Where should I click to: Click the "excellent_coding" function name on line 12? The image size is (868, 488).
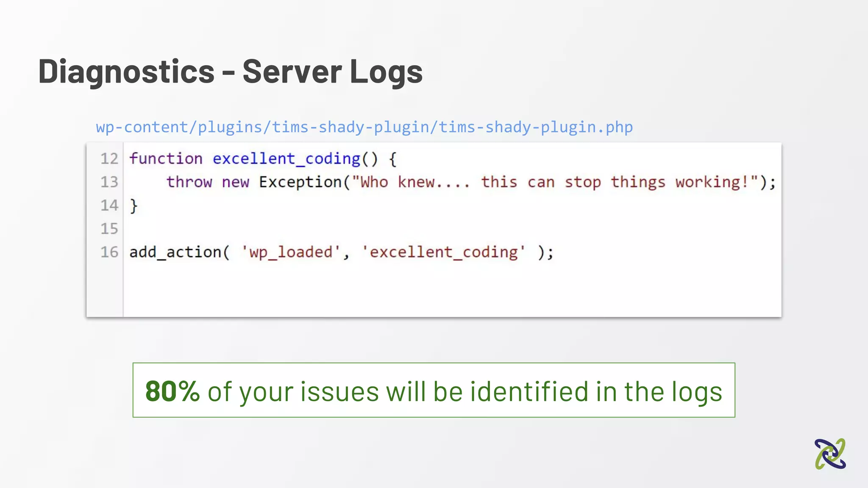pos(287,159)
